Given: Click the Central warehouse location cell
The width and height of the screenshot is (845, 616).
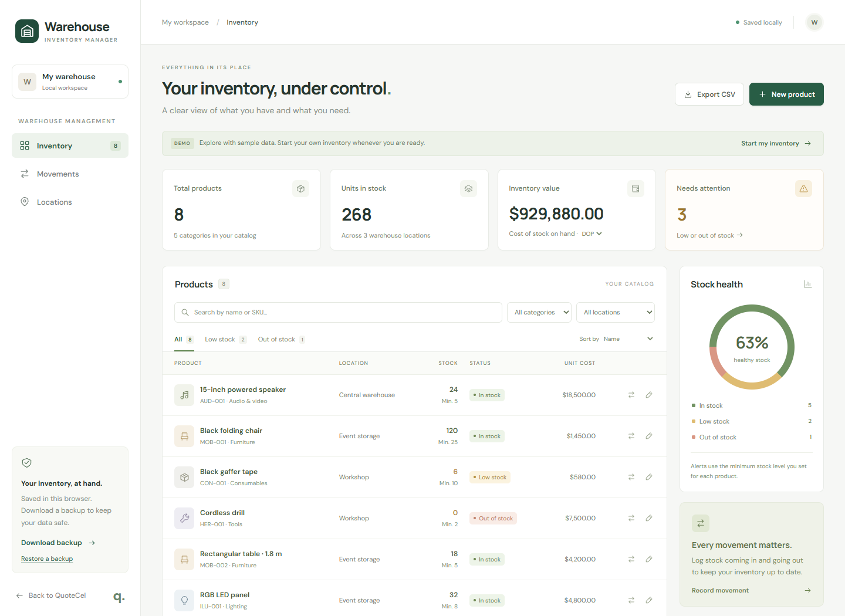Looking at the screenshot, I should click(x=367, y=395).
